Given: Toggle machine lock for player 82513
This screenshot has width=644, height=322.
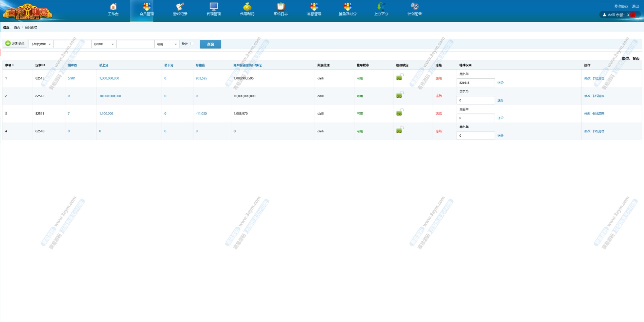Looking at the screenshot, I should tap(399, 77).
